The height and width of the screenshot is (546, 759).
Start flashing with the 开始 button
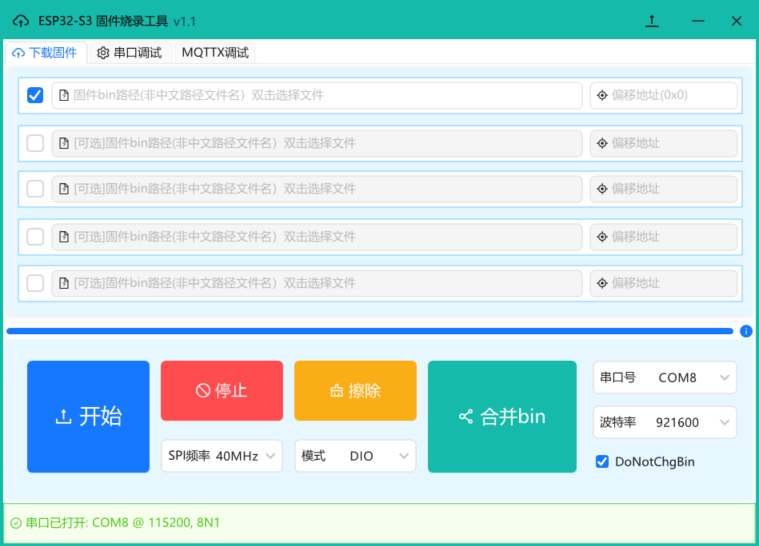88,416
